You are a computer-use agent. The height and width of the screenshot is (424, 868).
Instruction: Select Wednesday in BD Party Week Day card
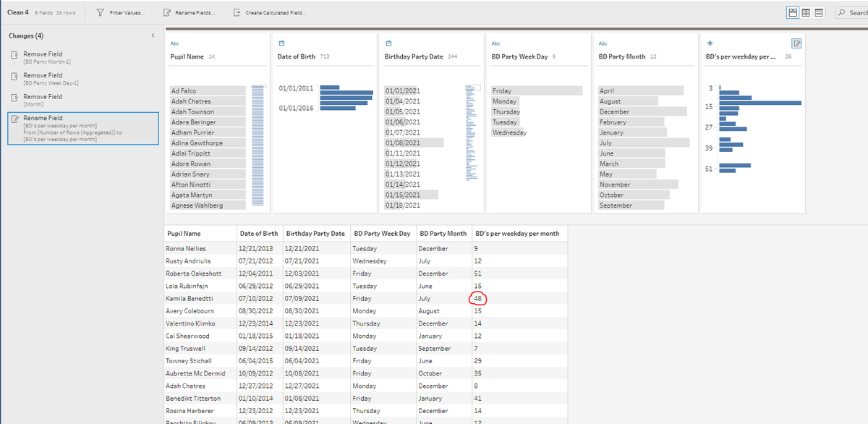point(509,132)
